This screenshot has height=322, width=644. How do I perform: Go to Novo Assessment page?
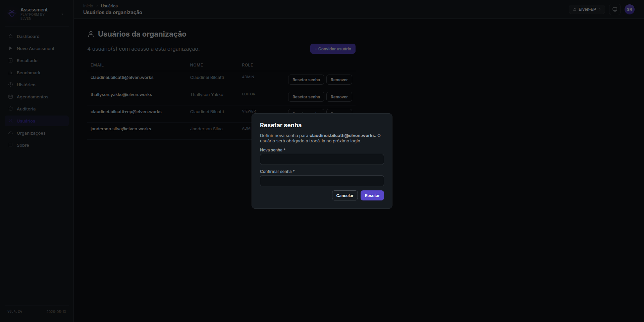click(37, 48)
